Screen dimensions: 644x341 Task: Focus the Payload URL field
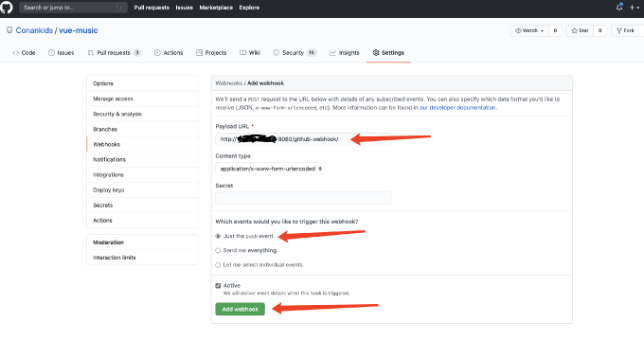tap(303, 139)
